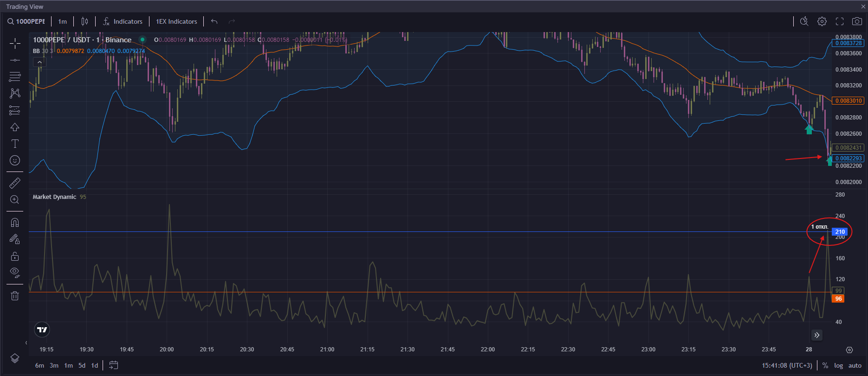
Task: Collapse the indicator legend chevron
Action: (39, 62)
